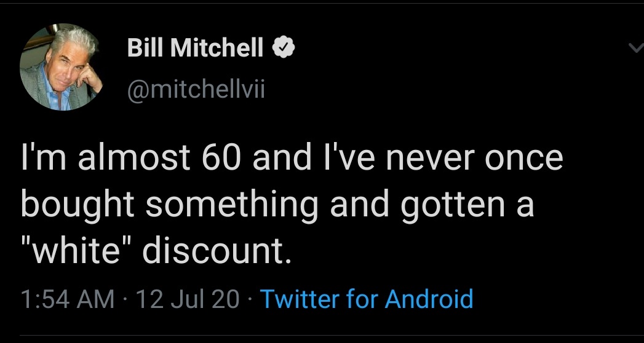Open Bill Mitchell's profile picture
Image resolution: width=644 pixels, height=343 pixels.
[60, 67]
